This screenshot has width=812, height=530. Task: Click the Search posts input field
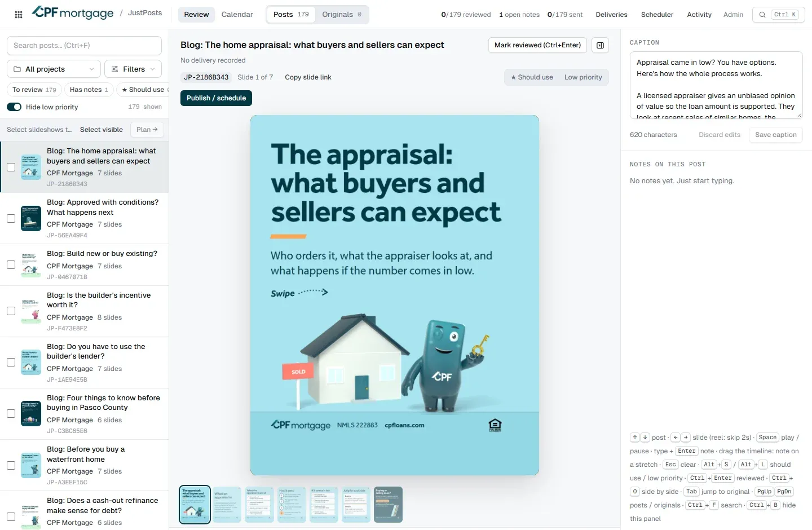(x=84, y=46)
